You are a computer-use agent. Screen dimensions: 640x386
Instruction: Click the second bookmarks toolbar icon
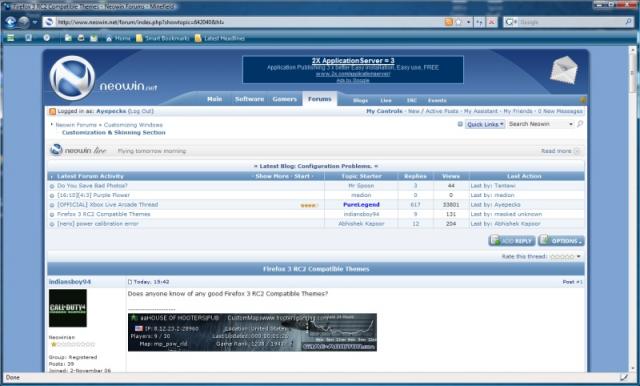point(28,38)
